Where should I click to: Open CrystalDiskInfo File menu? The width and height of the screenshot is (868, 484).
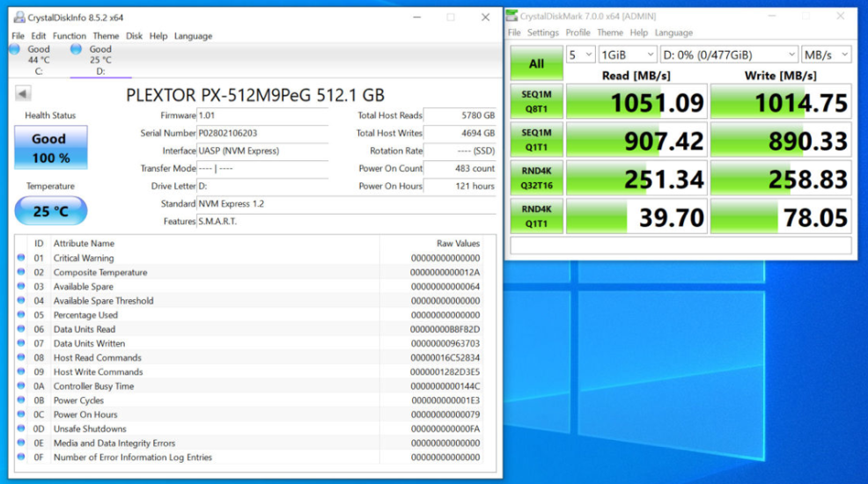pyautogui.click(x=18, y=36)
